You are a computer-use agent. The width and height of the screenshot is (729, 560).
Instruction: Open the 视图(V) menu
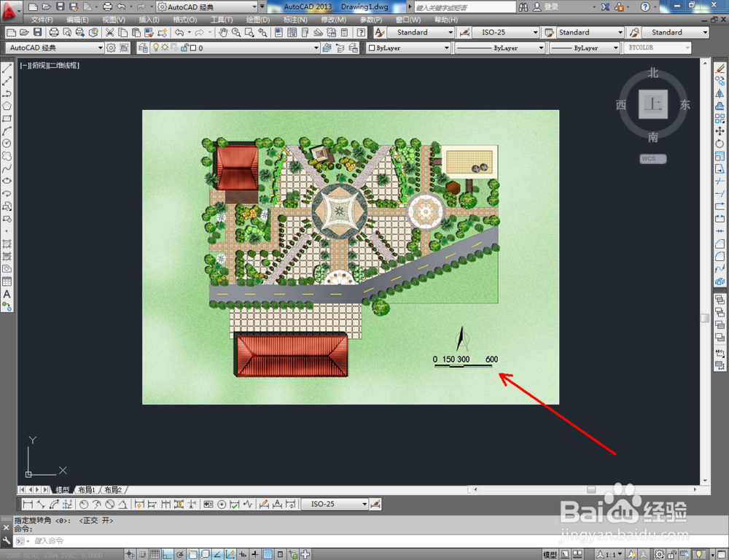point(114,20)
